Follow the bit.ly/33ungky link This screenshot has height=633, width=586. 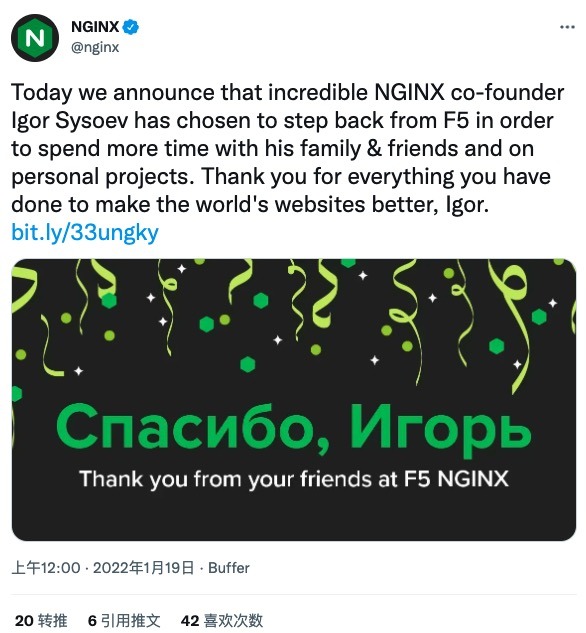click(85, 233)
